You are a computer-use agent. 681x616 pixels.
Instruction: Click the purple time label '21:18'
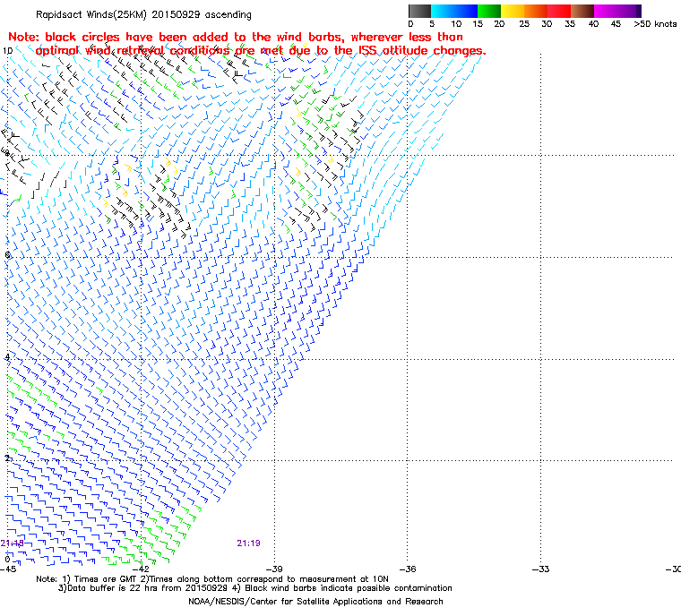point(12,543)
